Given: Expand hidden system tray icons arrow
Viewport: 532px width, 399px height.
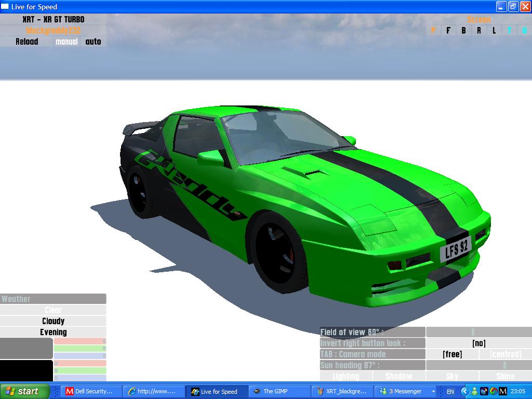Looking at the screenshot, I should tap(464, 392).
